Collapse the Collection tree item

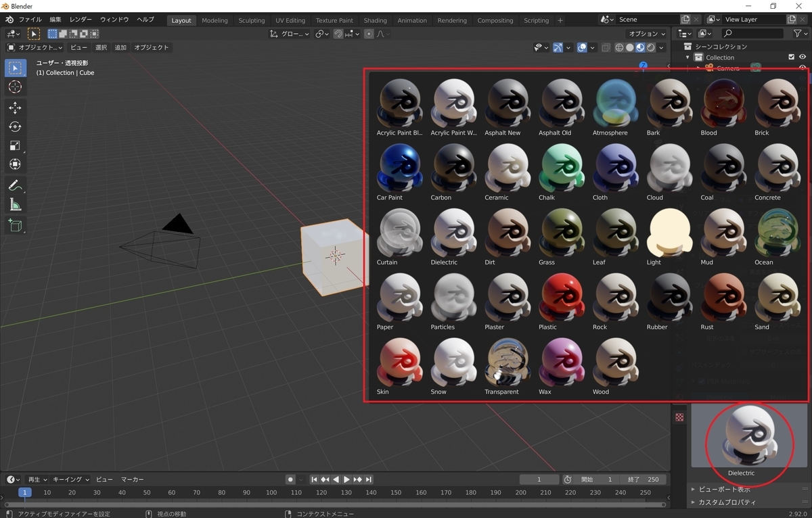coord(688,57)
